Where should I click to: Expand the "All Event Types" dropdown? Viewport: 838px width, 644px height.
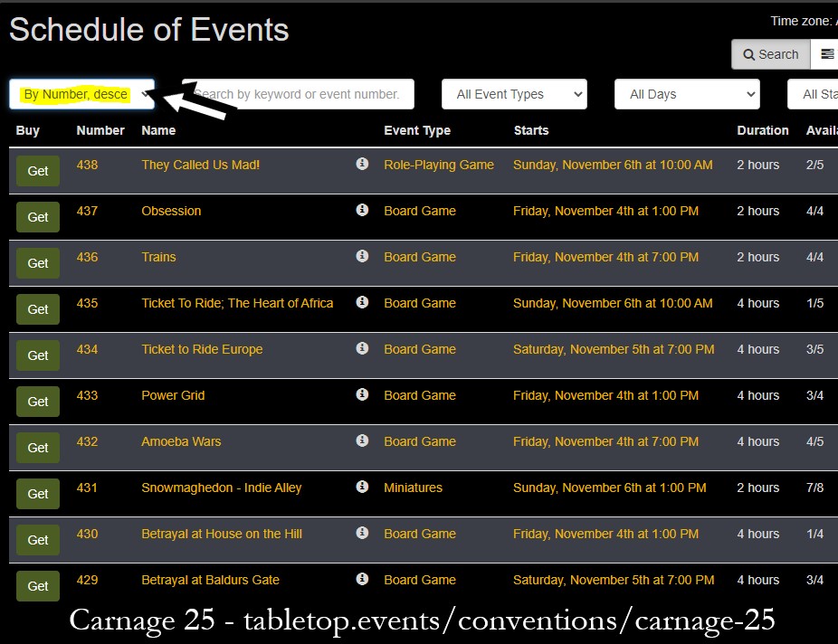click(513, 94)
